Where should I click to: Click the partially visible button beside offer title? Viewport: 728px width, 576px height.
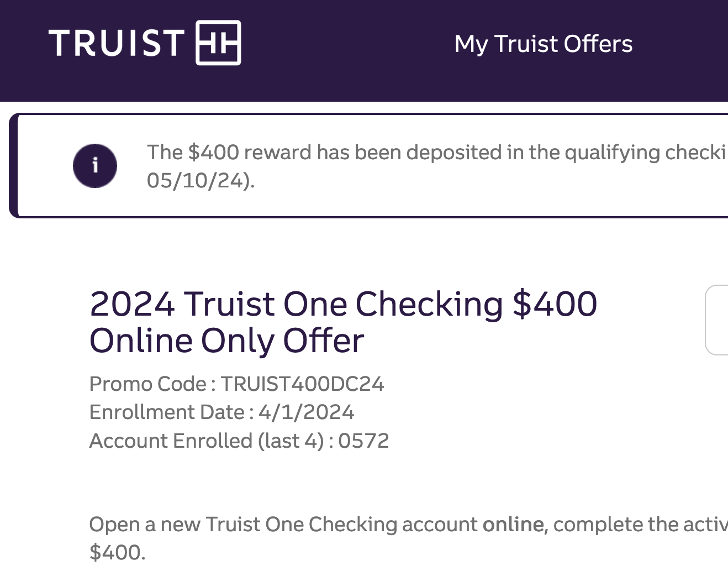pos(717,320)
